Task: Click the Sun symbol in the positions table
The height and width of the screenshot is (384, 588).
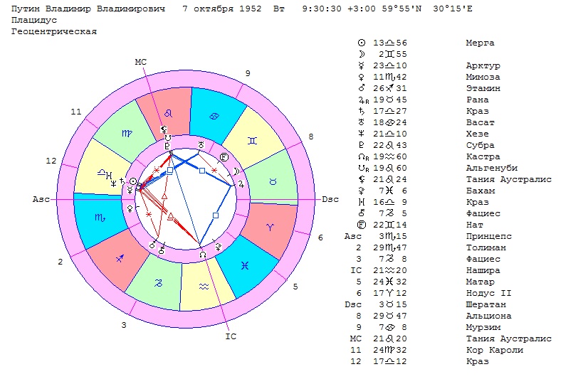Action: click(361, 43)
